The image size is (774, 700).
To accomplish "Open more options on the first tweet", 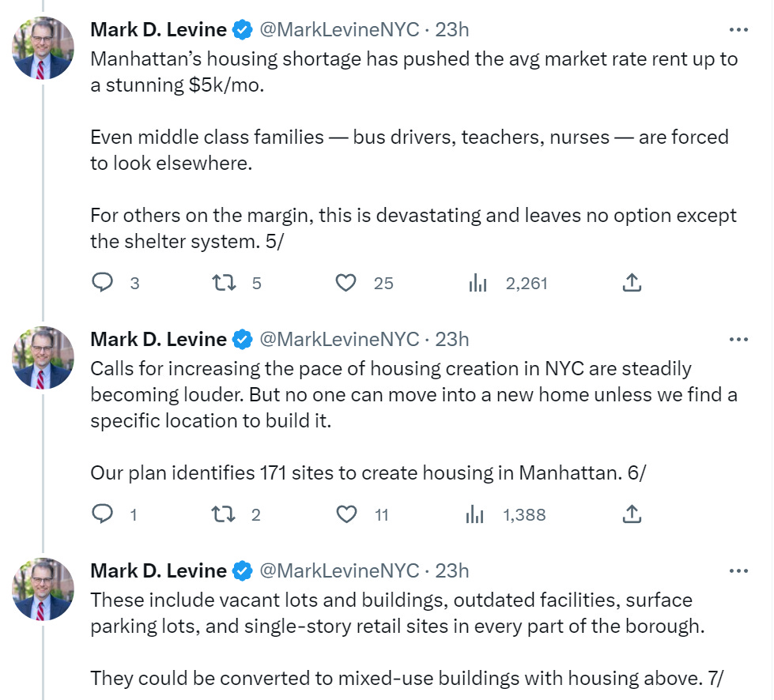I will 738,30.
